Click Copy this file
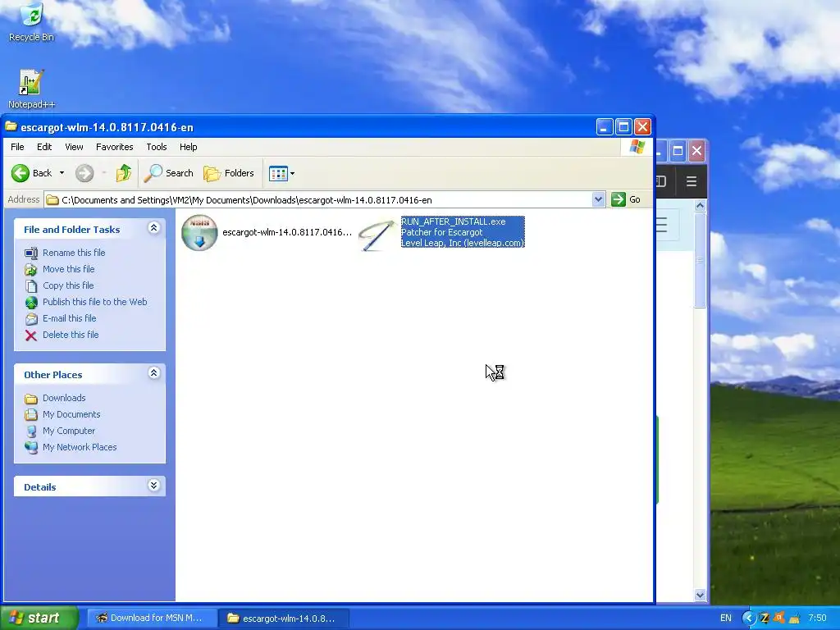The image size is (840, 630). (x=68, y=285)
